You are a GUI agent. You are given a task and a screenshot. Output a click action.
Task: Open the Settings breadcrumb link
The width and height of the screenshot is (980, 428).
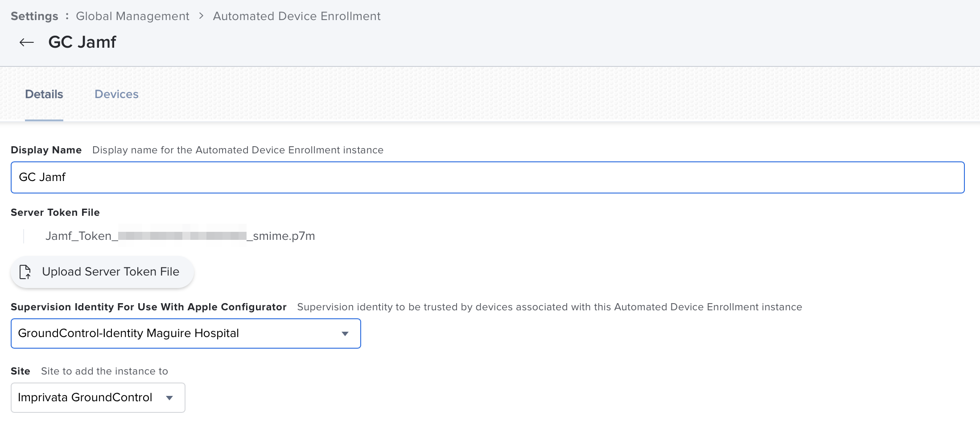click(34, 16)
